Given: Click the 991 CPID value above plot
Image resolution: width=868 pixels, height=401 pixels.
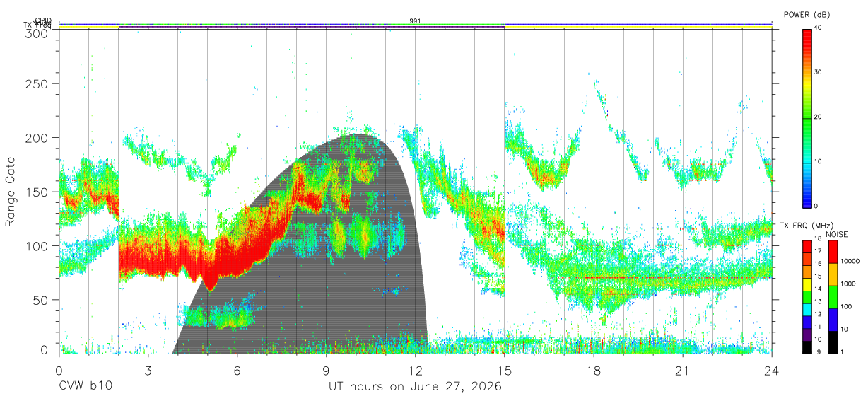Looking at the screenshot, I should 415,21.
